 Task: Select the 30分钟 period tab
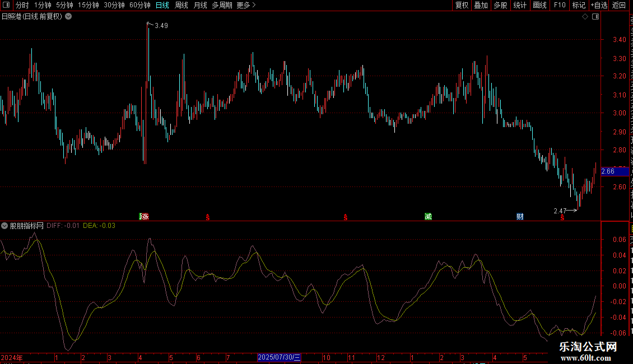(114, 5)
